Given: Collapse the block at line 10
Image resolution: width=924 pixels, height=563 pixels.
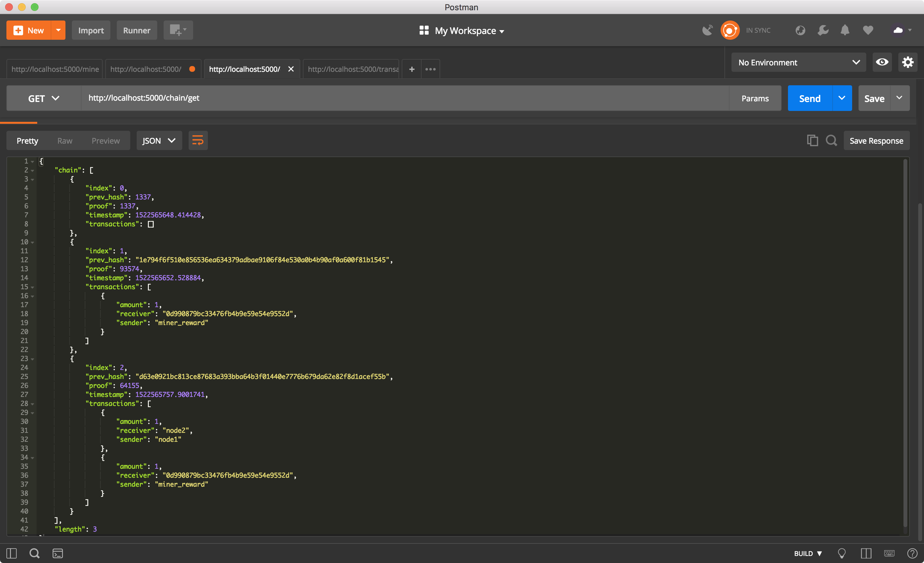Looking at the screenshot, I should tap(33, 242).
